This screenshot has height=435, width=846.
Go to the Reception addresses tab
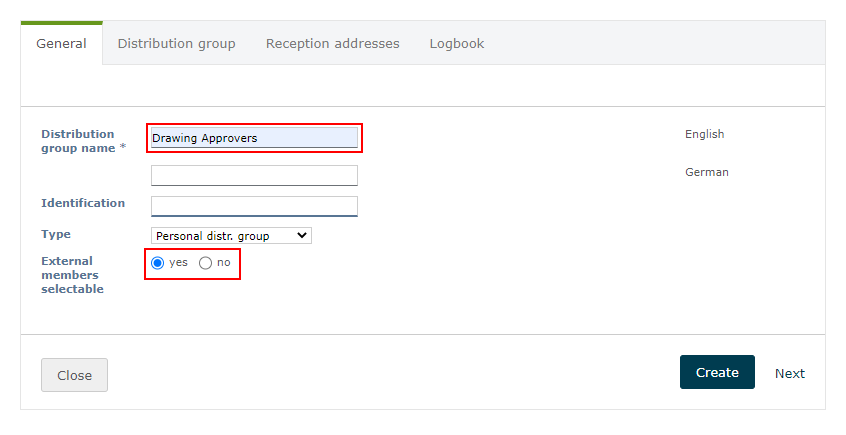332,44
